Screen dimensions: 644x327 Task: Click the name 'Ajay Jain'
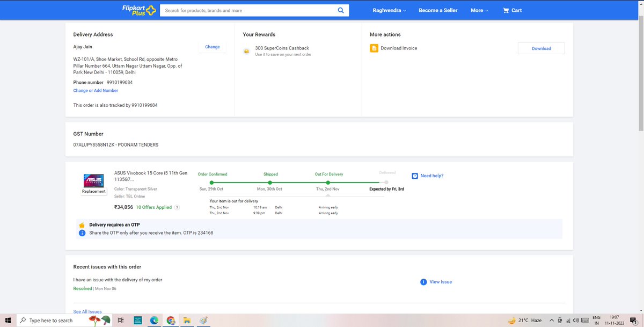coord(83,47)
